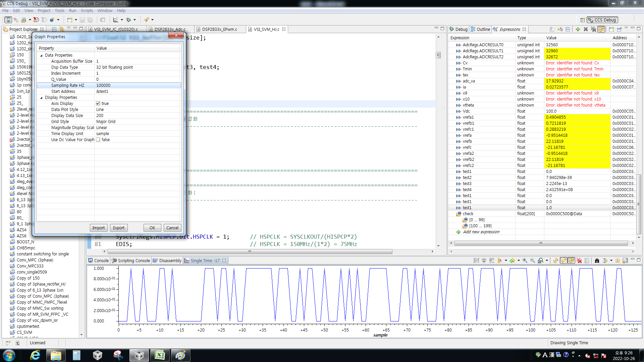Viewport: 644px width, 362px height.
Task: Click binoculars find icon in graph toolbar
Action: coord(597,260)
